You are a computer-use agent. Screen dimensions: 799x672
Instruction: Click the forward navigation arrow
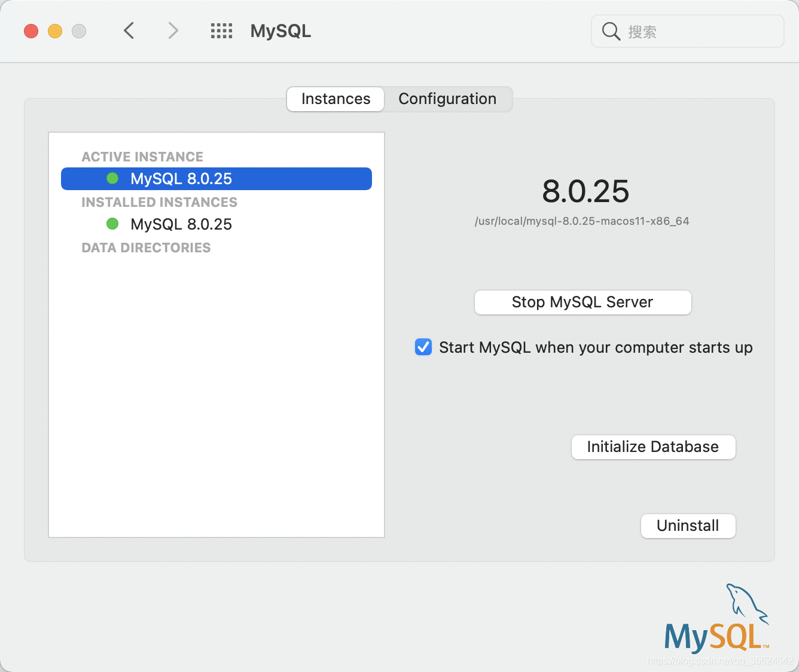pyautogui.click(x=172, y=30)
